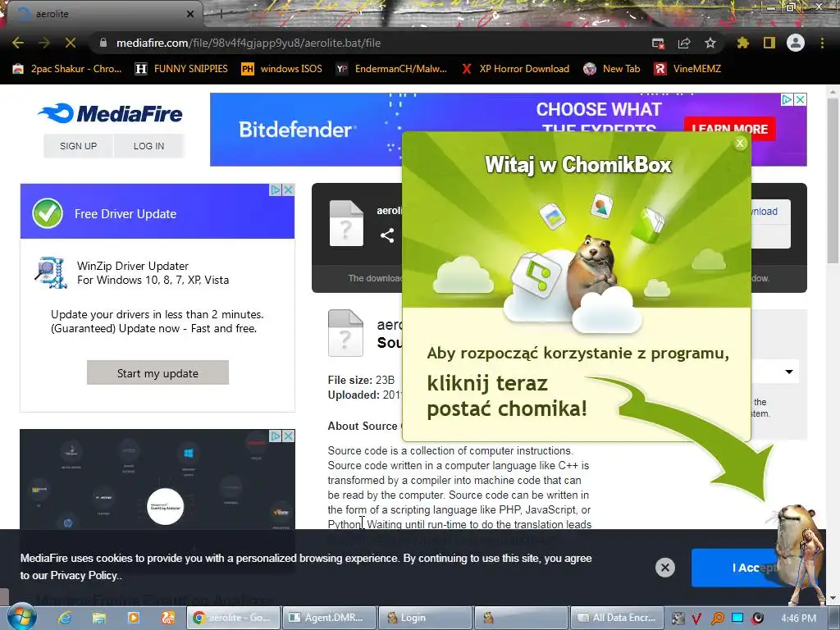Click the WinZip Driver Updater icon

pyautogui.click(x=51, y=272)
